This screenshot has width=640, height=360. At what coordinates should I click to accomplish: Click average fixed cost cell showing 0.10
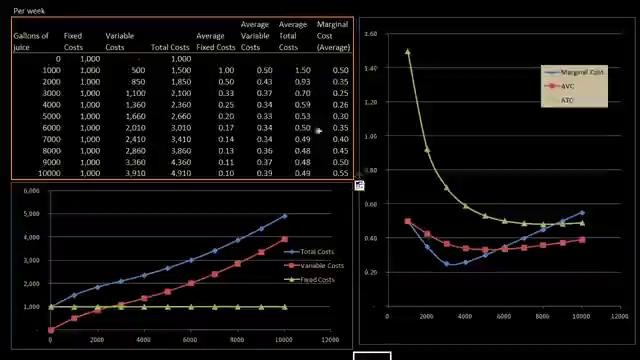(226, 173)
